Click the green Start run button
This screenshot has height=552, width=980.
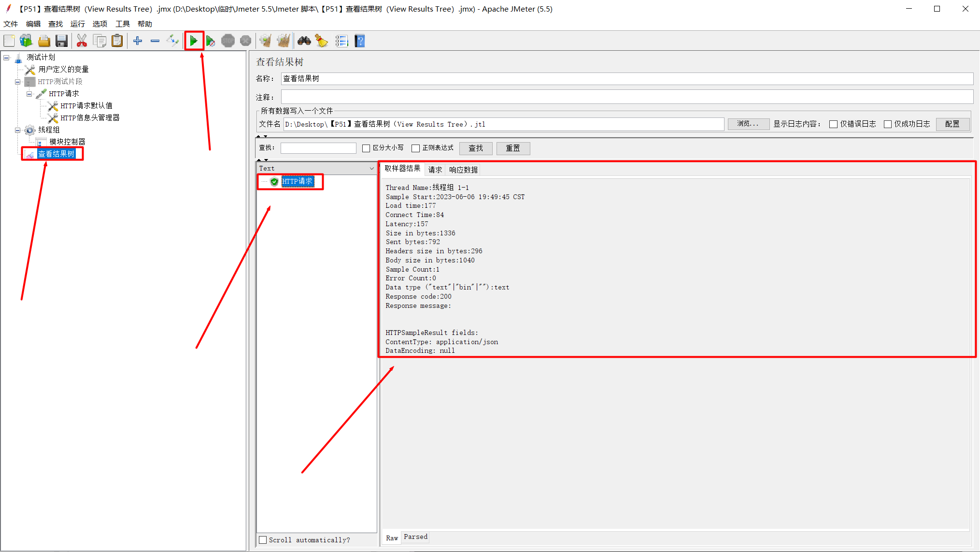point(194,41)
